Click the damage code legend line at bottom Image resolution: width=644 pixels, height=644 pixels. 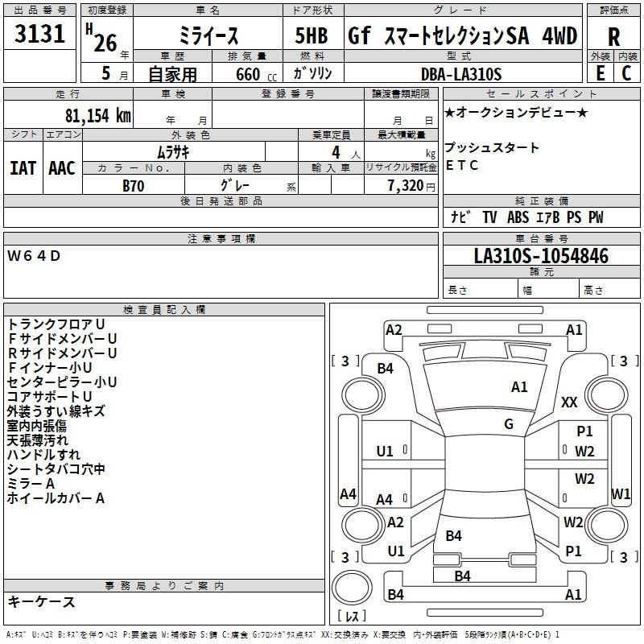pyautogui.click(x=283, y=634)
